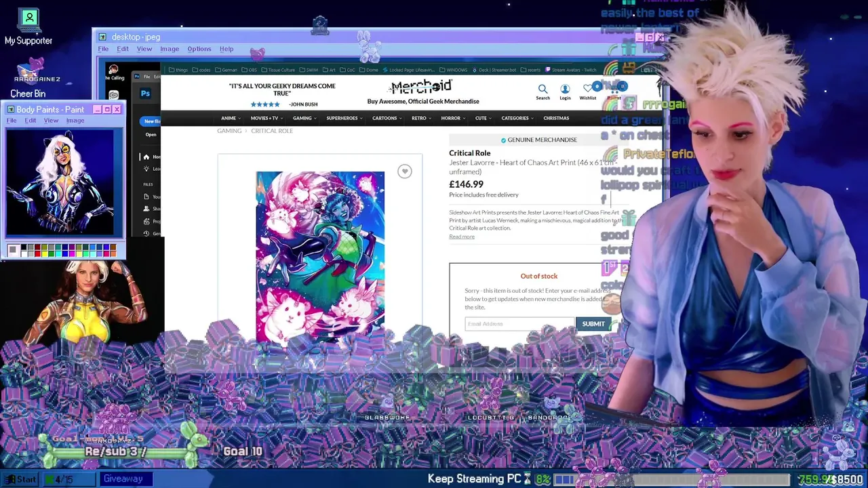Open Image menu in desktop - jpeg window
Screen dimensions: 868x488
point(170,49)
